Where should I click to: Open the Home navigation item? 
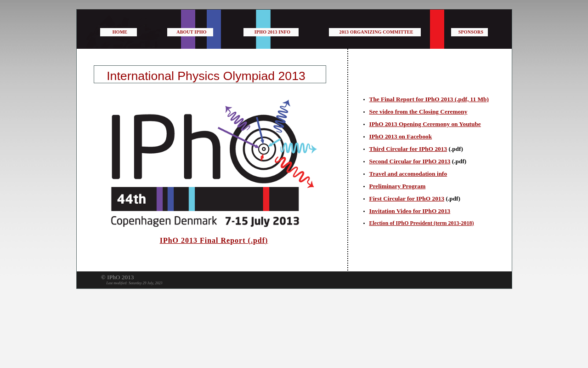(119, 32)
